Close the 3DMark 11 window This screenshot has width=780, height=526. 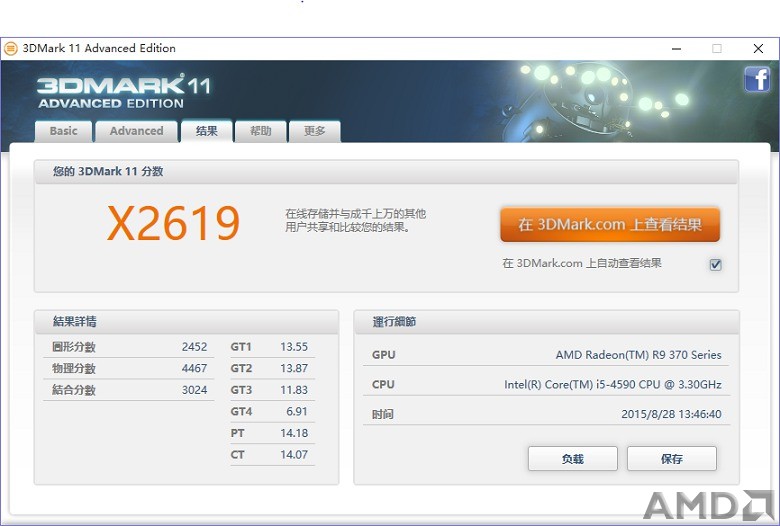(758, 48)
